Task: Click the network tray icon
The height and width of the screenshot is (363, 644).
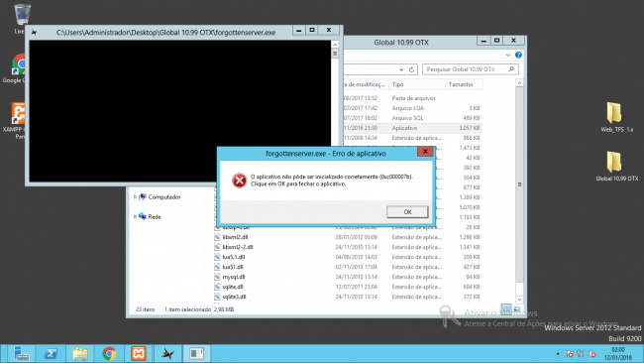Action: pyautogui.click(x=581, y=353)
